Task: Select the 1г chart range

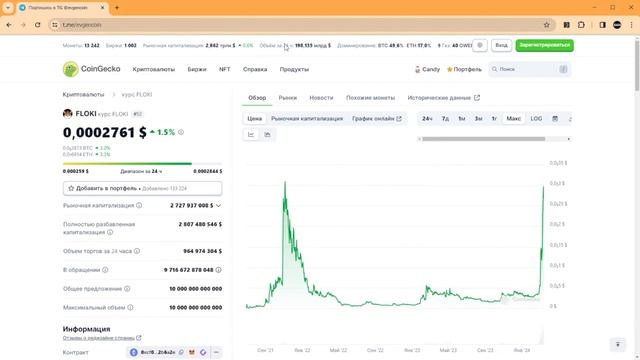Action: [x=494, y=118]
